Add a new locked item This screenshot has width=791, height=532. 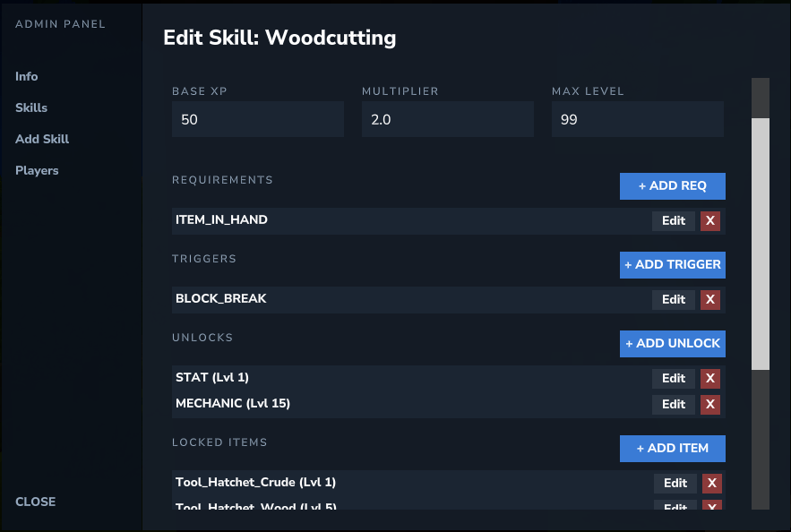672,448
